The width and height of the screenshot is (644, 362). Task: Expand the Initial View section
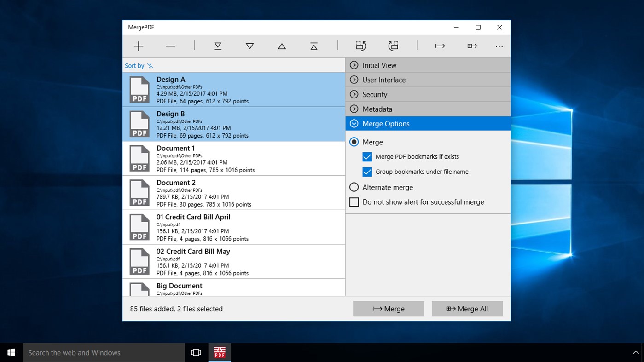(379, 65)
